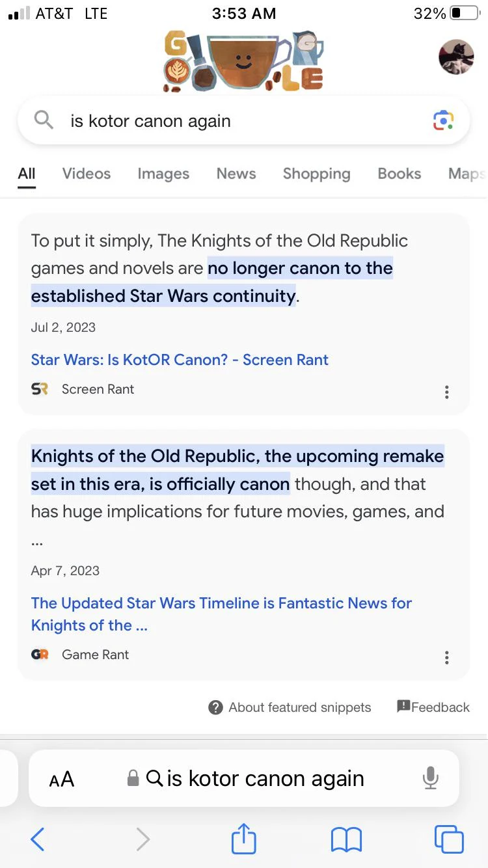Send feedback on featured snippets
The height and width of the screenshot is (868, 488).
click(433, 707)
